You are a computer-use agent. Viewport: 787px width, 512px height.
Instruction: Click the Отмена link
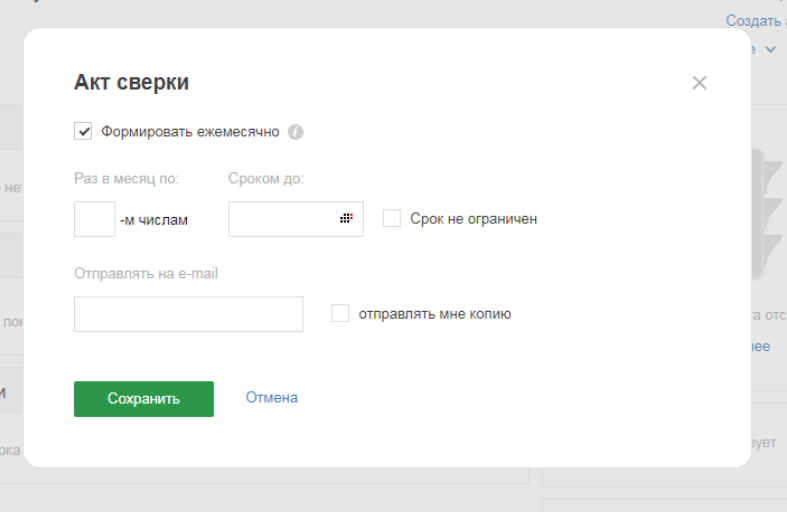tap(272, 398)
